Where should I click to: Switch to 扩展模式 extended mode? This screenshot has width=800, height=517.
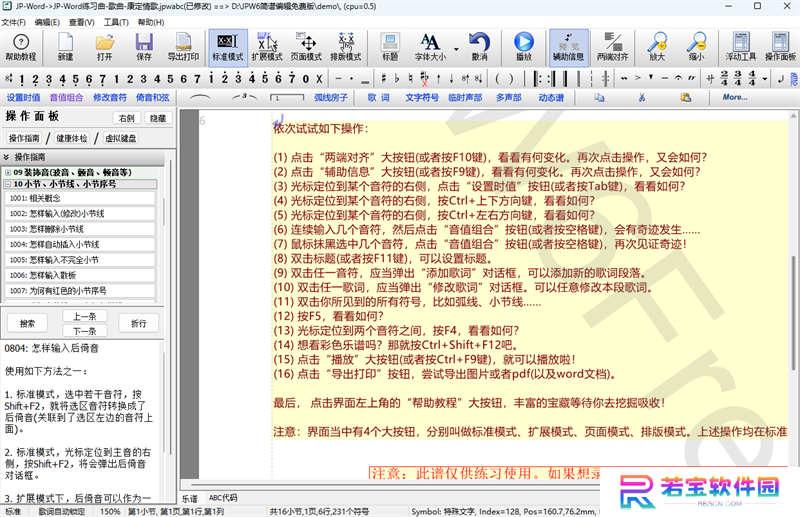click(267, 47)
